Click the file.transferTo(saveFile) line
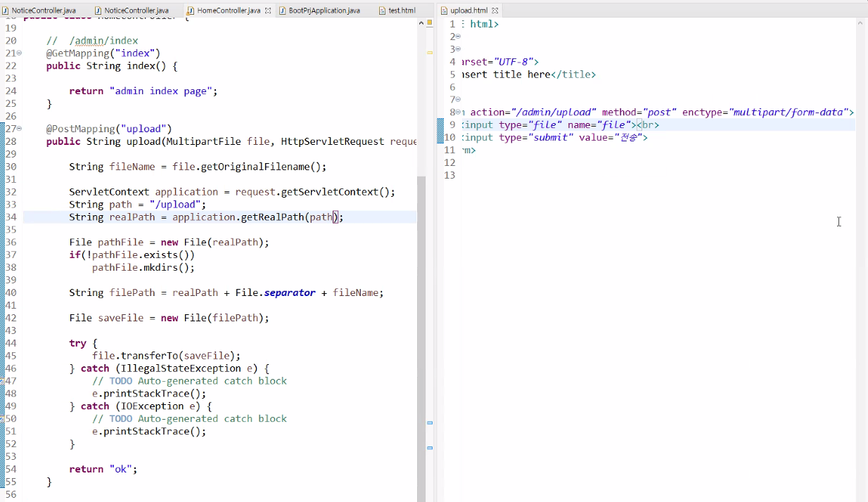Viewport: 868px width, 502px height. [166, 356]
